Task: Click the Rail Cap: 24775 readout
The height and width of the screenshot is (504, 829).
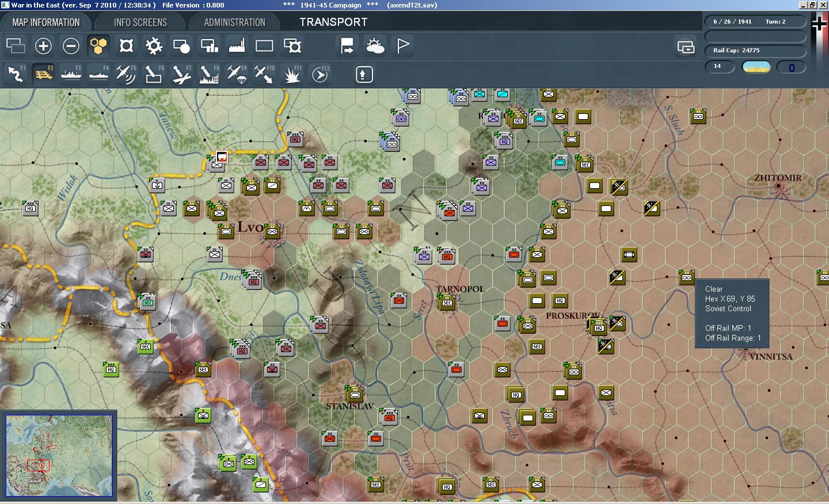Action: point(736,51)
